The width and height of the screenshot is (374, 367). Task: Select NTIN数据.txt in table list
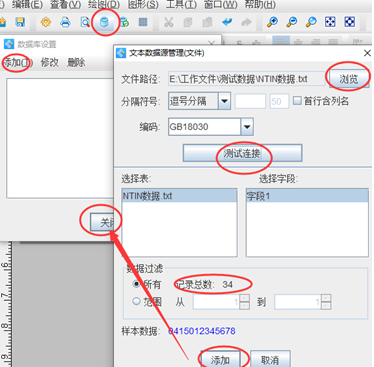(180, 196)
